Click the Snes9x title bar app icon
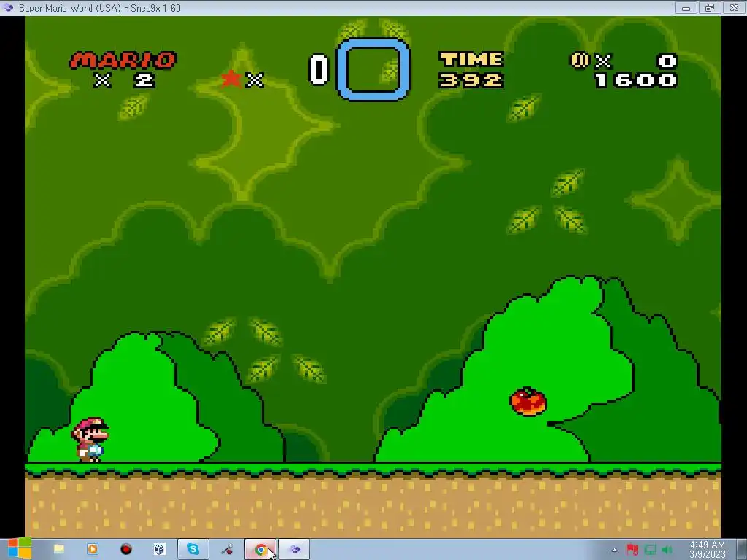This screenshot has height=560, width=747. 8,7
